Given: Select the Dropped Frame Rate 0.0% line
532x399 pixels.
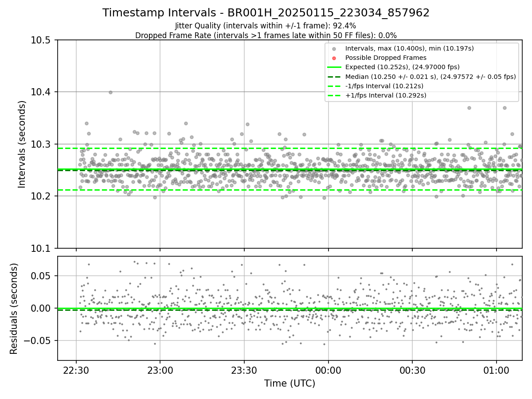Looking at the screenshot, I should tap(266, 35).
